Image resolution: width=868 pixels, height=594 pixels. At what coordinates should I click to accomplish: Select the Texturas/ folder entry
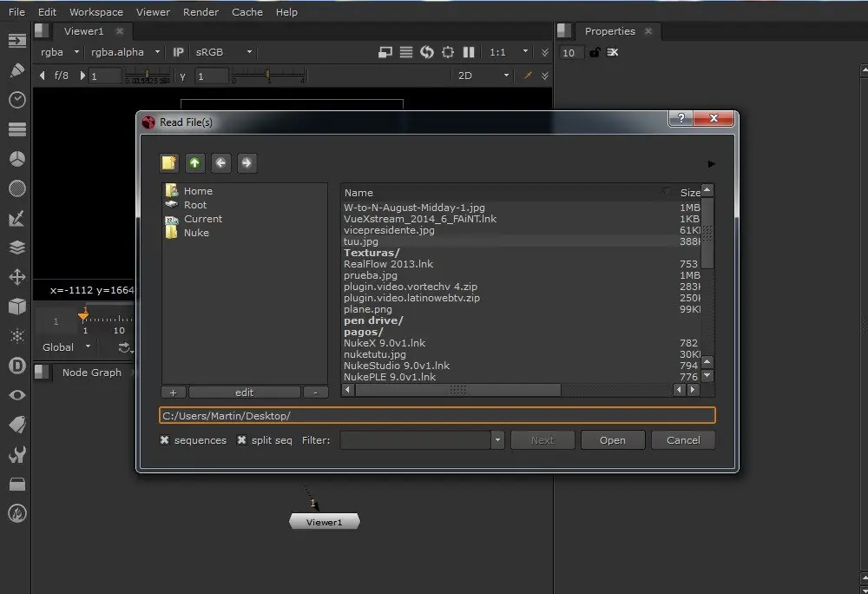click(372, 253)
